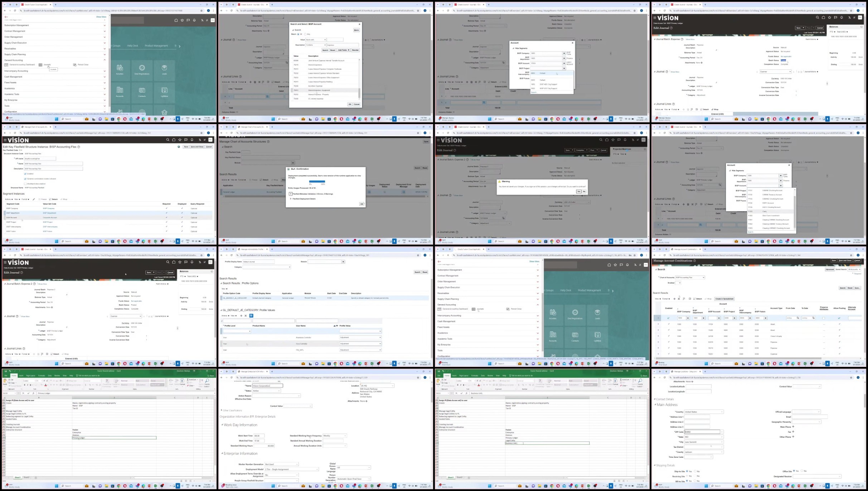Screen dimensions: 868x491
Task: Open help icon beside Edit Key Flexfield title
Action: coord(79,147)
